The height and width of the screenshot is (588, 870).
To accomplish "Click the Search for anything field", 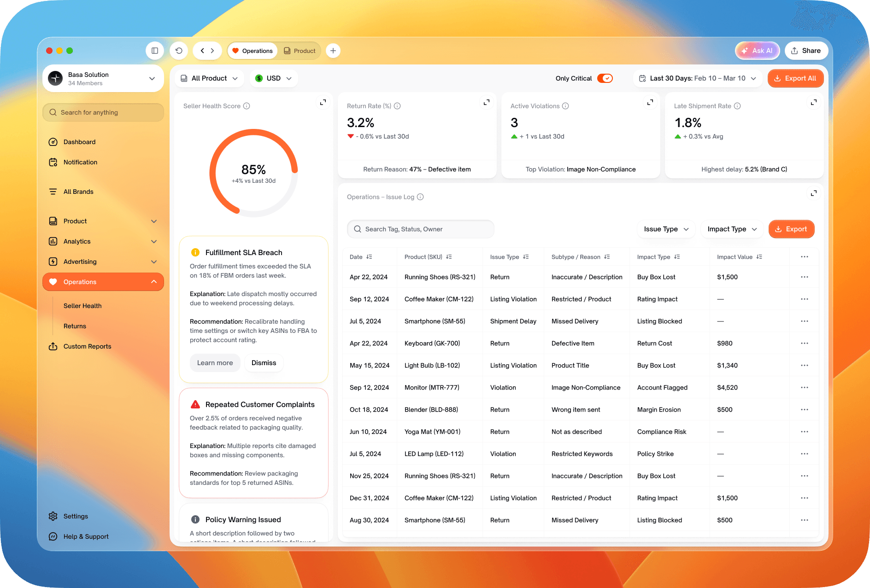I will click(x=103, y=112).
